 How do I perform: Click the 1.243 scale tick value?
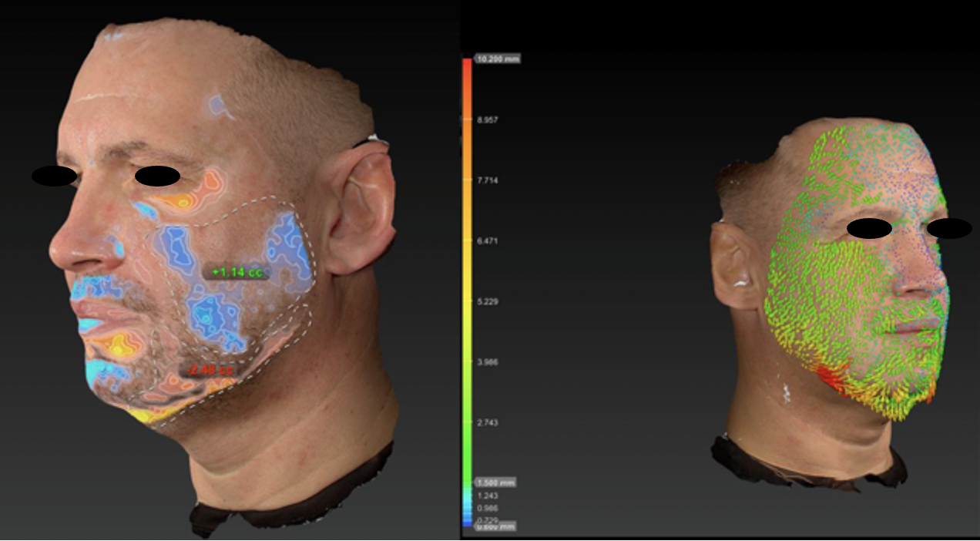488,496
